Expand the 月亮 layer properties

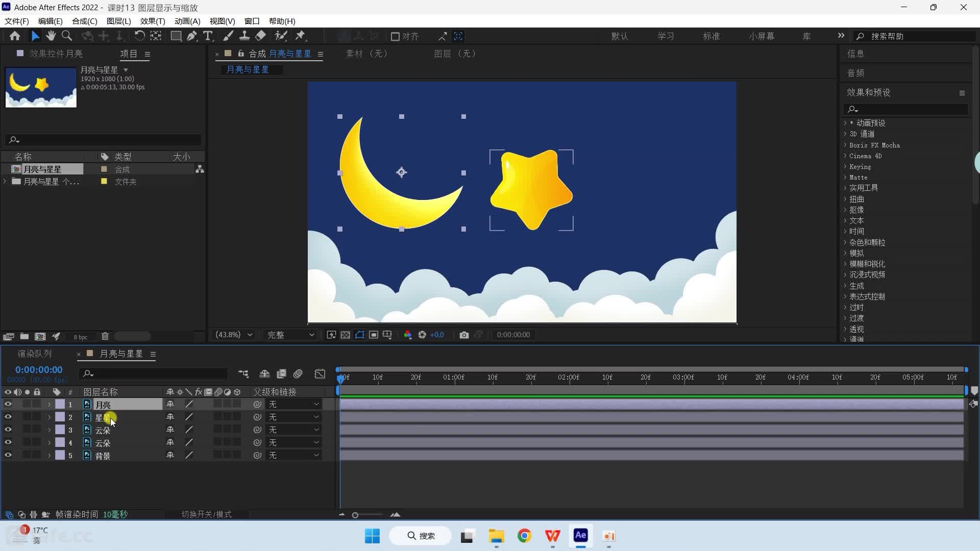pyautogui.click(x=50, y=405)
